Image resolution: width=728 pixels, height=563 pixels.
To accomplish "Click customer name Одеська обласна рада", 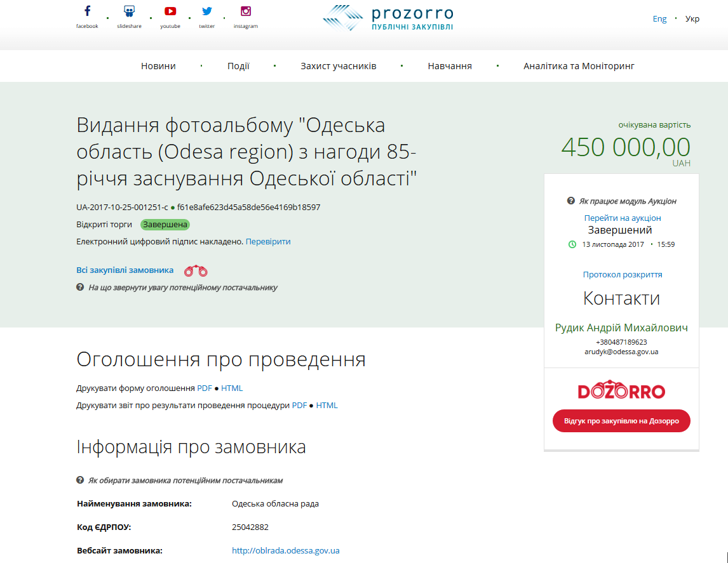I will (x=275, y=503).
